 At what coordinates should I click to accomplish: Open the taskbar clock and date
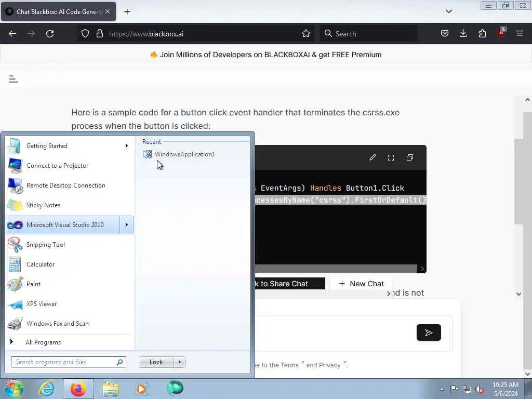[x=506, y=389]
